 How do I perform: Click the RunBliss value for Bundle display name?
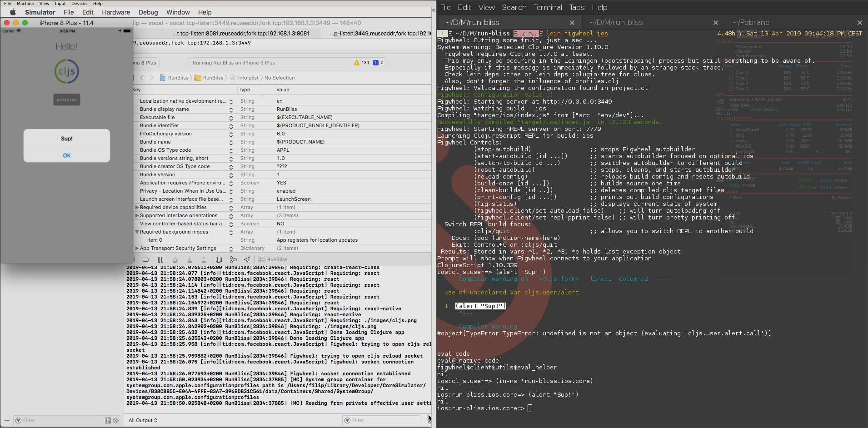(x=287, y=109)
